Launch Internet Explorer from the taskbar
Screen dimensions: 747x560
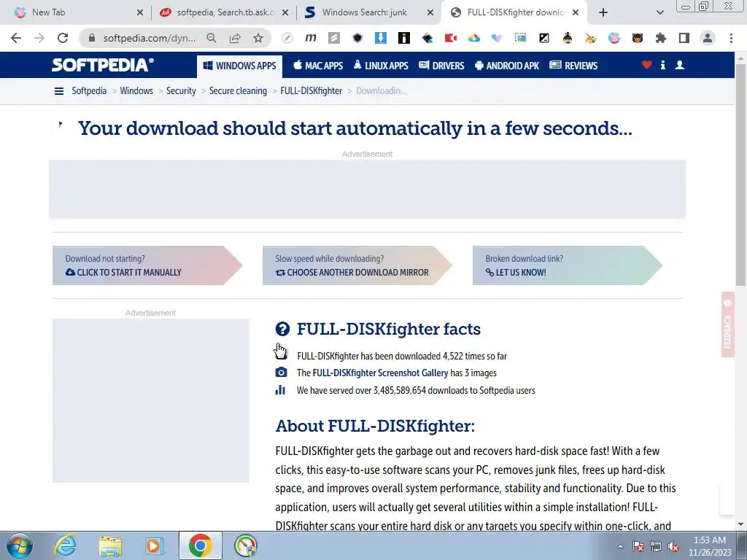click(x=65, y=545)
